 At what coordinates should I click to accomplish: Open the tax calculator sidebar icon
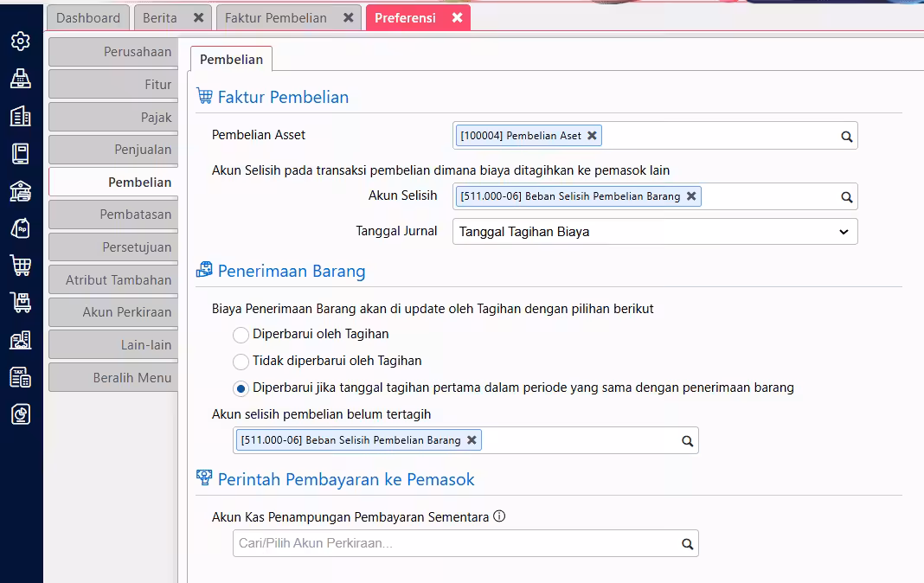(x=21, y=377)
